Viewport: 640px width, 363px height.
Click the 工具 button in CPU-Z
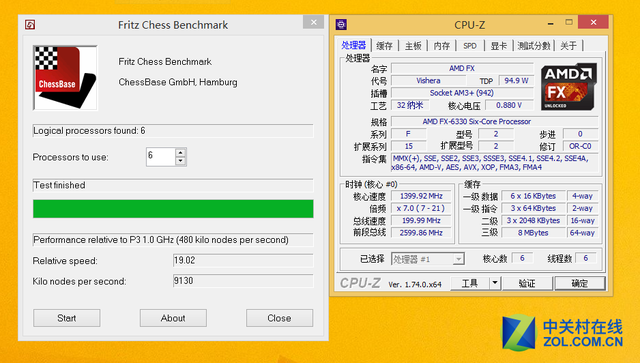pos(470,283)
